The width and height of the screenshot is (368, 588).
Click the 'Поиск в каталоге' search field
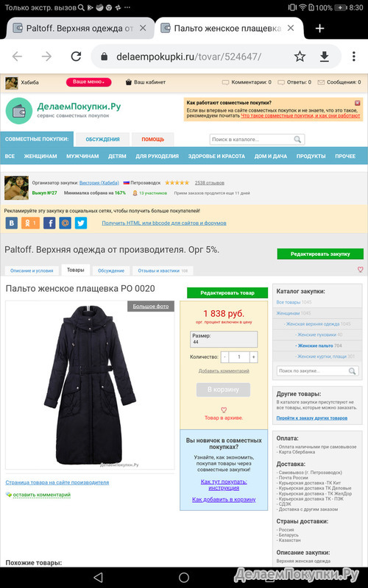[257, 140]
